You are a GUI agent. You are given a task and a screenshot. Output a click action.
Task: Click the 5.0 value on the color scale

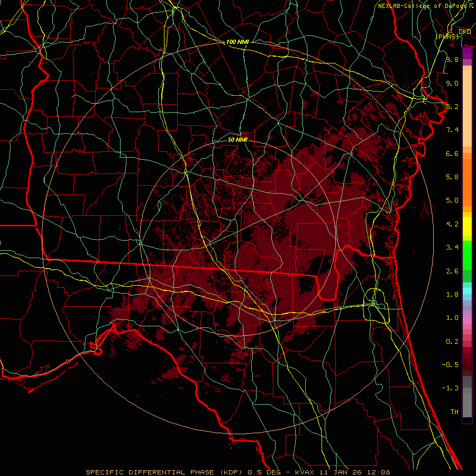click(x=452, y=200)
